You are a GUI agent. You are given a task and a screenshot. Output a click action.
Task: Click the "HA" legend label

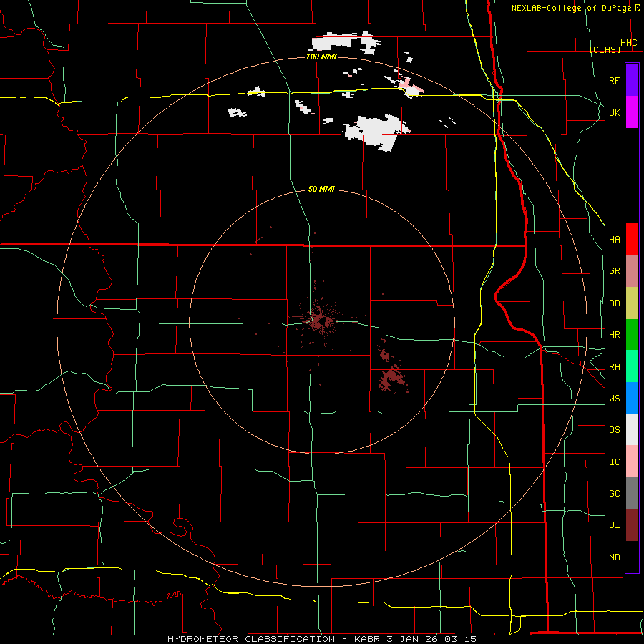click(614, 240)
